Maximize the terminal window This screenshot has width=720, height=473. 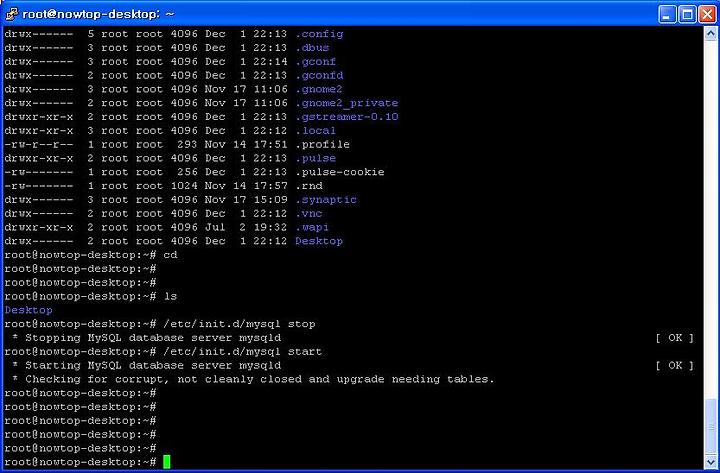coord(687,15)
